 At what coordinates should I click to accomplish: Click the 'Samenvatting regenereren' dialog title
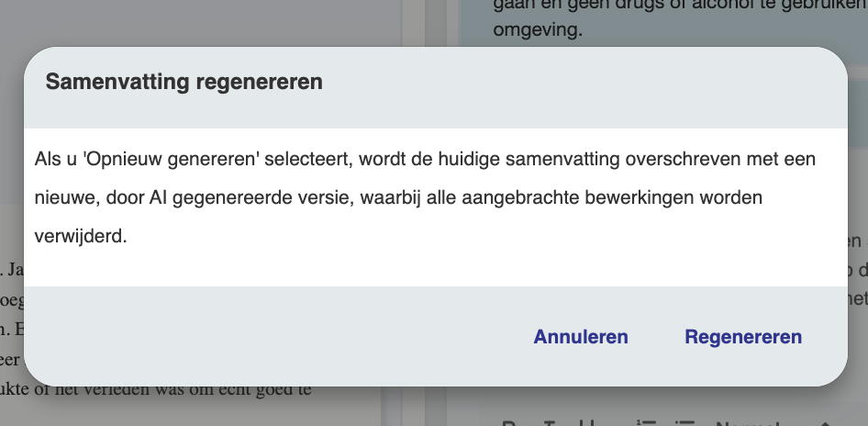pos(184,82)
